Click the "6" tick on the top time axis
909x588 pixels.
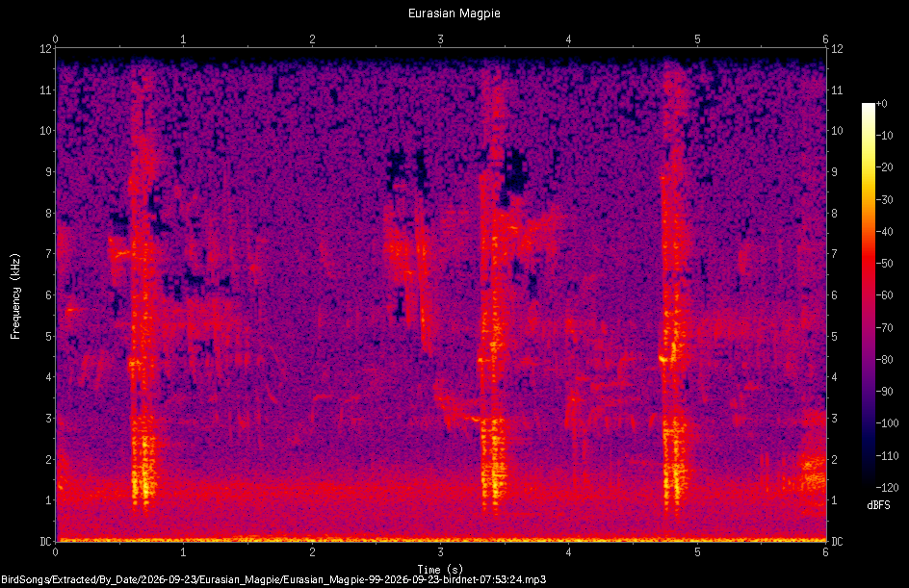825,39
